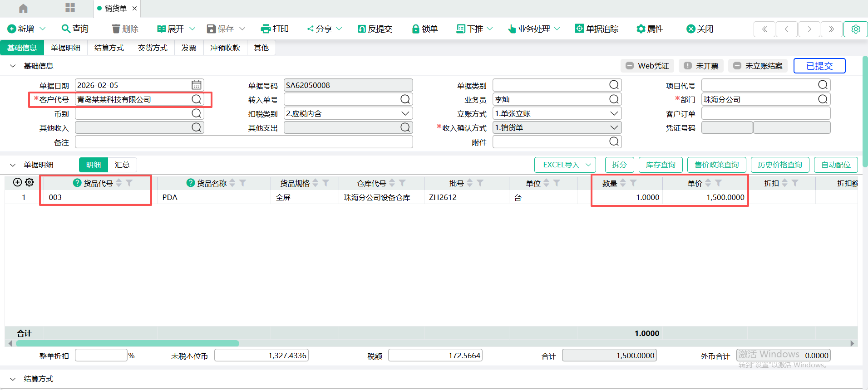
Task: Open the 发票 tab
Action: coord(189,48)
